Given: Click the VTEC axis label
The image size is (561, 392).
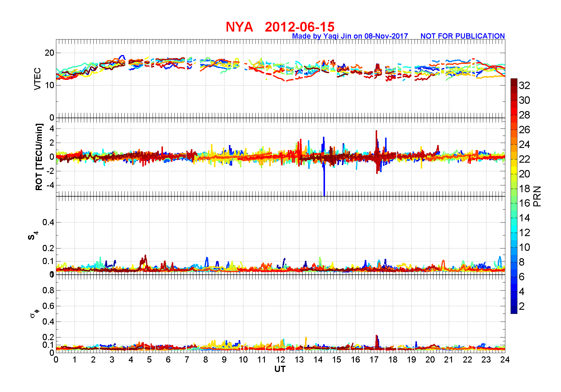Looking at the screenshot, I should click(x=37, y=79).
